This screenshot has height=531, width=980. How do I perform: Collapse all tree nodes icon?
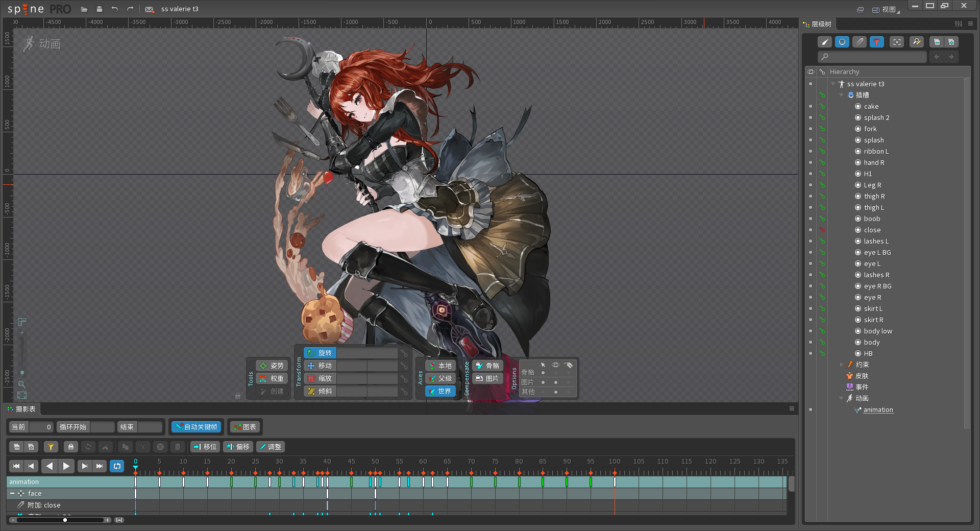937,42
